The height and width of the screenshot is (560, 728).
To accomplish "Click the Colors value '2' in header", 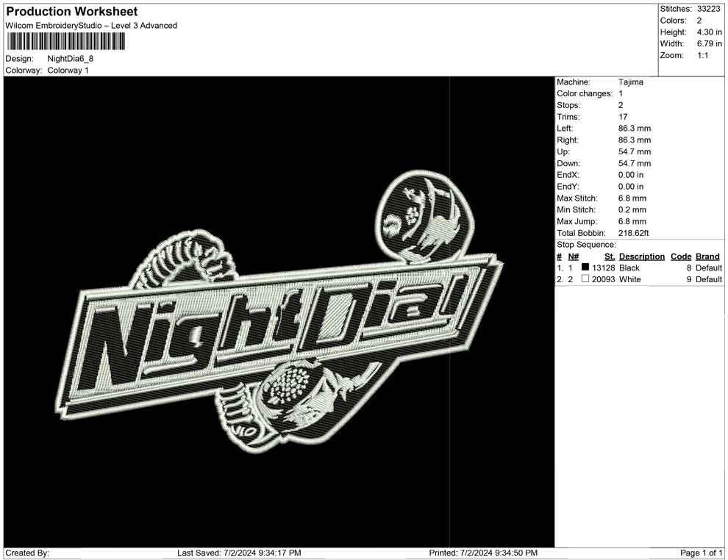I will click(x=699, y=21).
